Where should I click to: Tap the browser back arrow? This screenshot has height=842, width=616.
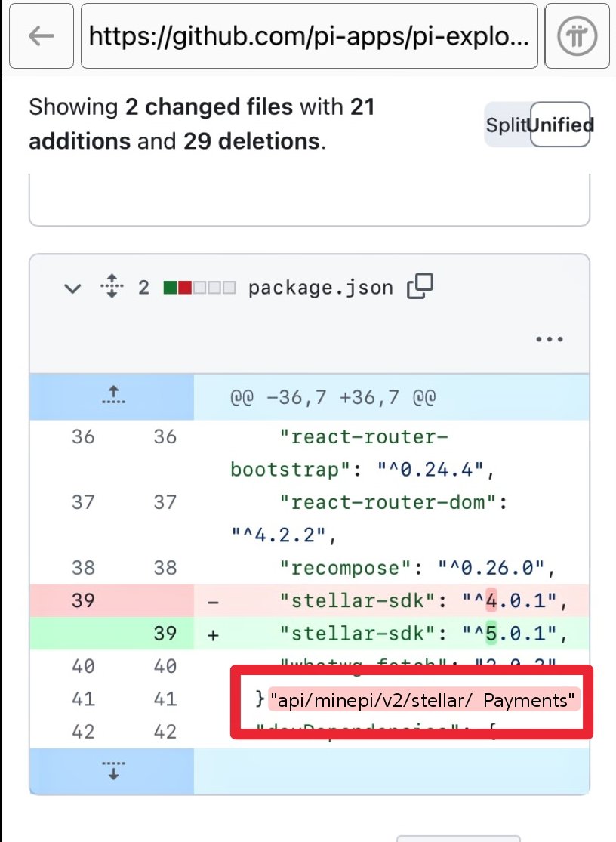click(42, 36)
